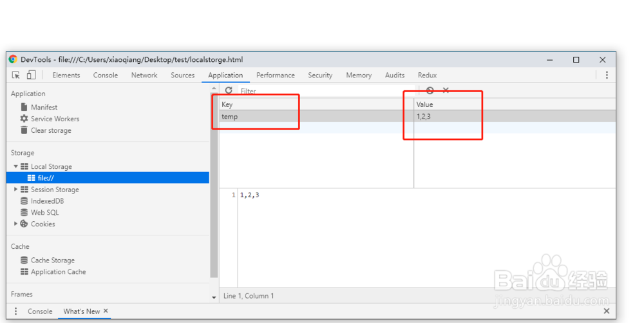Refresh storage with the reload icon
644x323 pixels.
229,90
